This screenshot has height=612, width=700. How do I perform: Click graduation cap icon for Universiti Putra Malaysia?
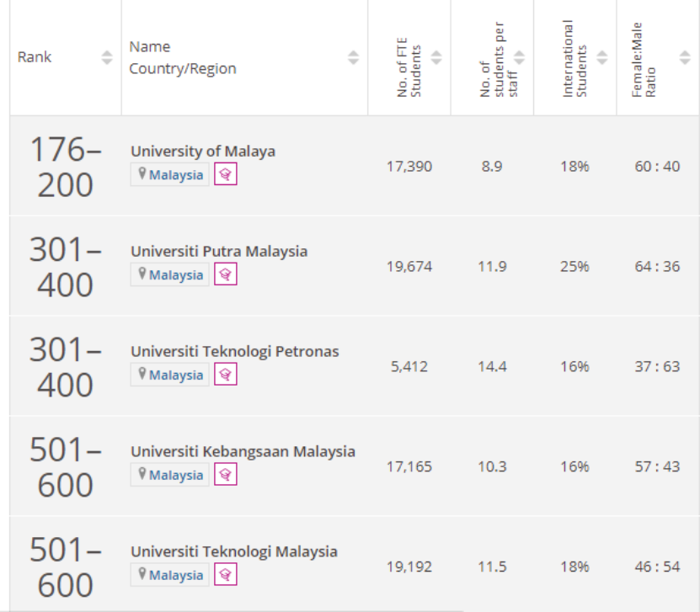[226, 274]
